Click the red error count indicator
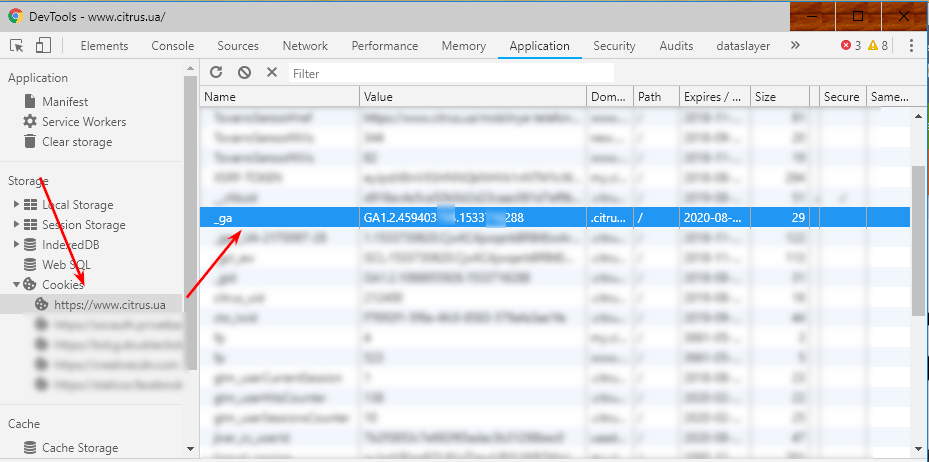This screenshot has width=929, height=462. click(851, 46)
